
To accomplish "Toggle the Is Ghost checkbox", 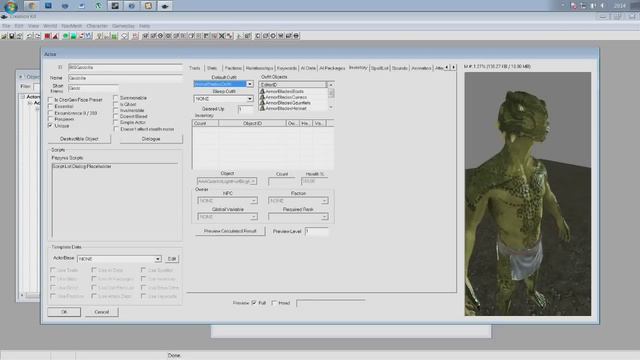I will pyautogui.click(x=116, y=104).
